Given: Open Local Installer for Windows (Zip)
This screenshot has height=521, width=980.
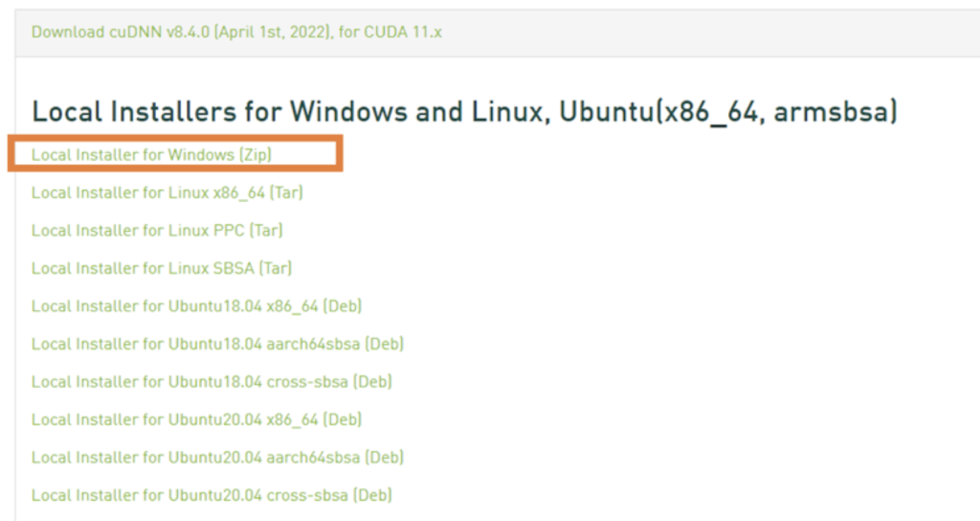Looking at the screenshot, I should point(151,154).
